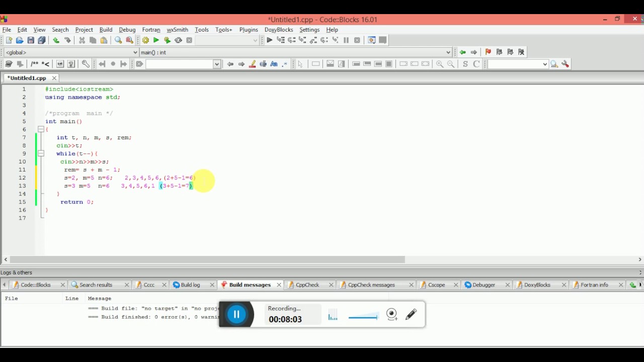Click the Save all files icon
Viewport: 644px width, 362px height.
pyautogui.click(x=42, y=40)
